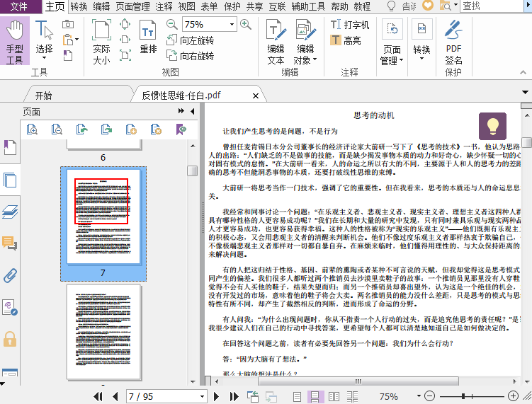Open the Layers panel in the left sidebar
Image resolution: width=532 pixels, height=404 pixels.
pyautogui.click(x=10, y=212)
